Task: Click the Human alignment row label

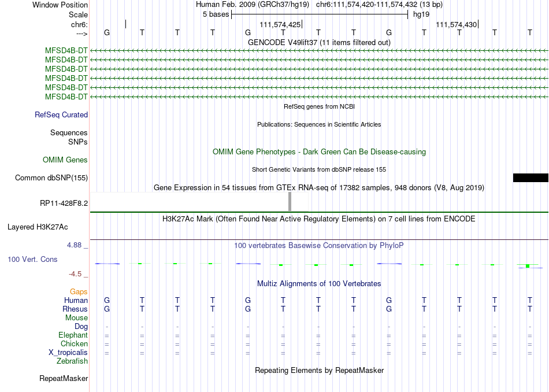Action: [76, 301]
